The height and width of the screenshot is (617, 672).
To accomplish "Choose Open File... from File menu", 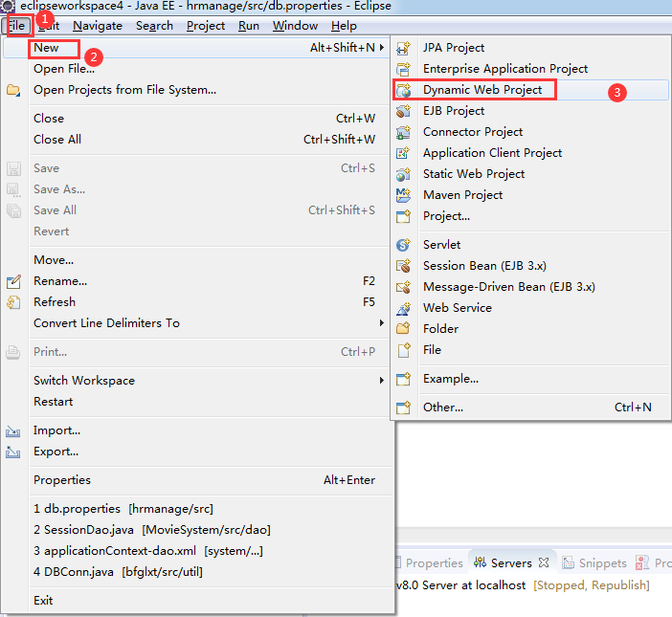I will tap(196, 69).
